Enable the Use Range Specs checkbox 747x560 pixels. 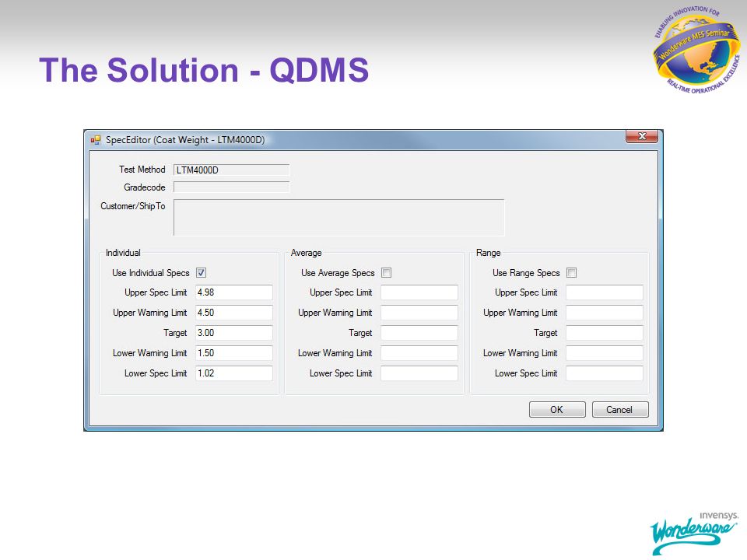click(572, 273)
